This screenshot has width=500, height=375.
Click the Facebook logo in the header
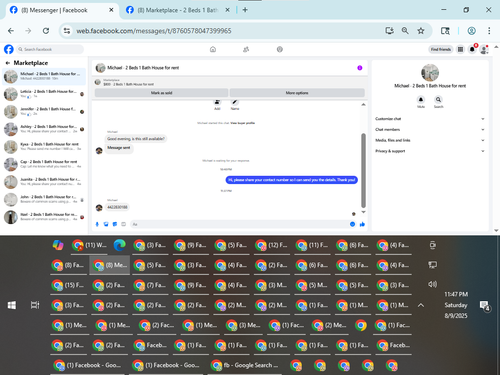click(x=9, y=49)
